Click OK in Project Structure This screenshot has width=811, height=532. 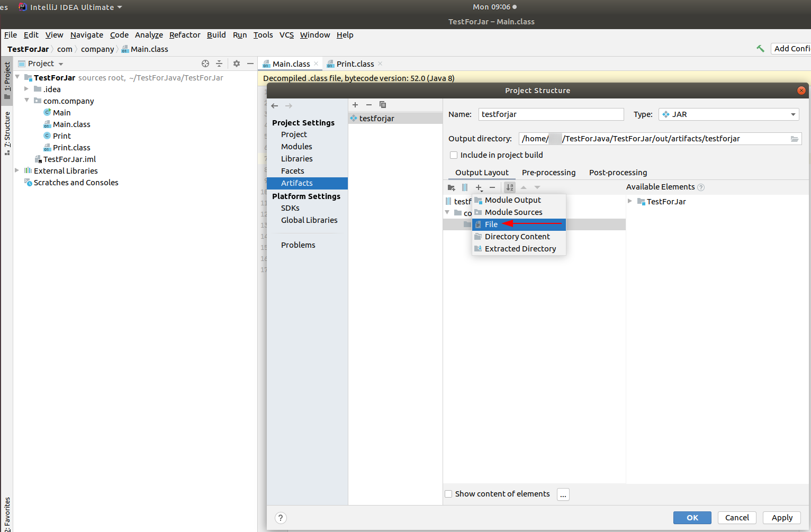point(692,518)
